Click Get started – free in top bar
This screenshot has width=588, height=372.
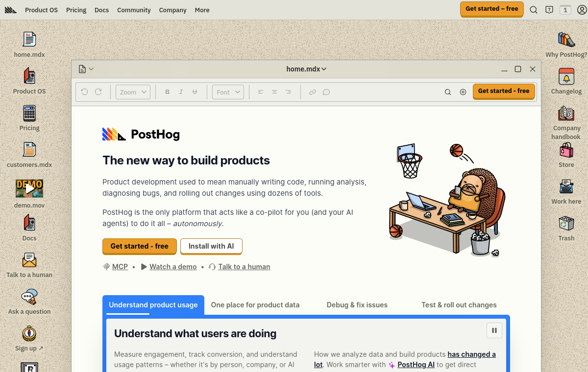click(x=492, y=9)
